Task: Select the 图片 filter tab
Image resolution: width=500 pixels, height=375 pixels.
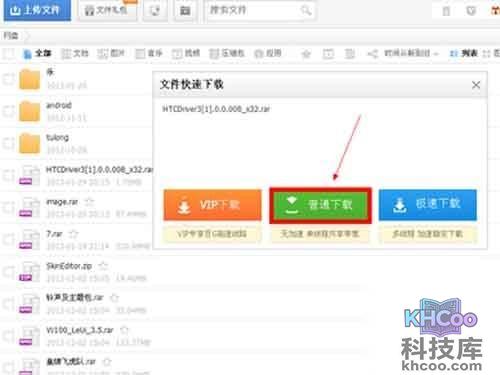Action: (x=111, y=53)
